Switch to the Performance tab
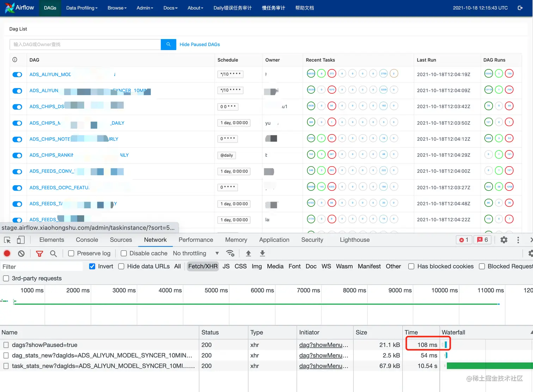This screenshot has width=533, height=392. (196, 240)
